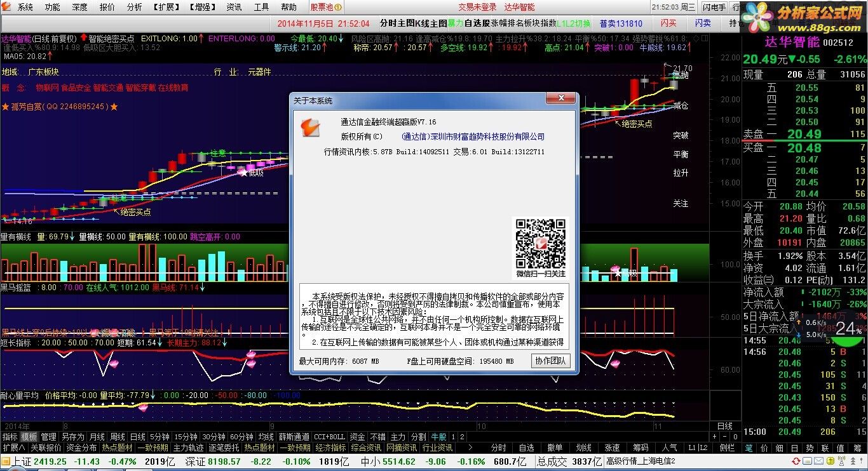Viewport: 868px width, 471px height.
Task: Click the 高级行情_上海电信2 connection status
Action: (640, 461)
